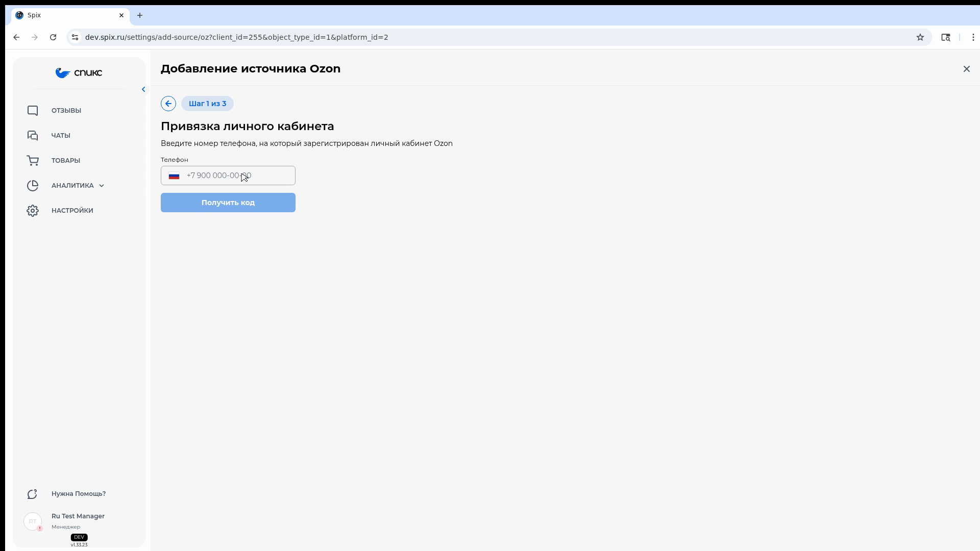Click the DEV version badge
The height and width of the screenshot is (551, 980).
tap(79, 537)
